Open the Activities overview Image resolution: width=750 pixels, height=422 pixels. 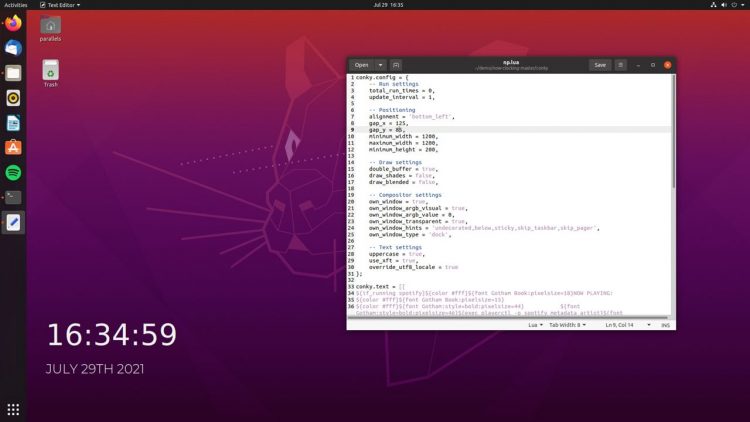pos(16,5)
